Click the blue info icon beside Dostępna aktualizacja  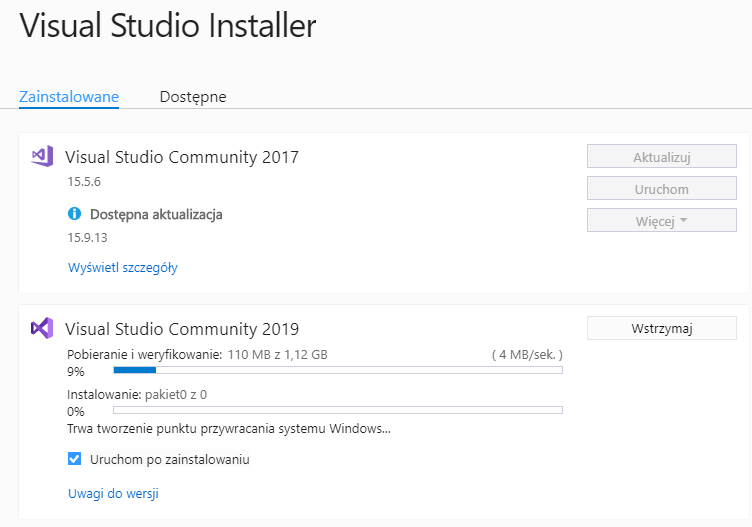point(74,213)
